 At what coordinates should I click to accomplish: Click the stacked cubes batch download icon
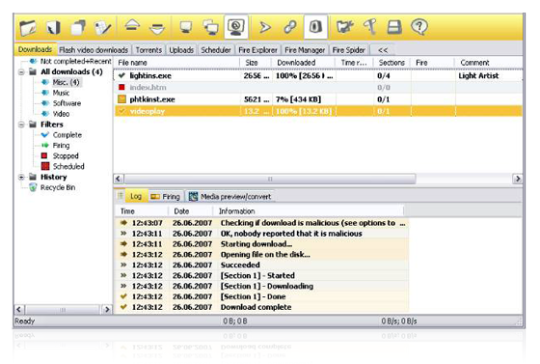point(78,28)
